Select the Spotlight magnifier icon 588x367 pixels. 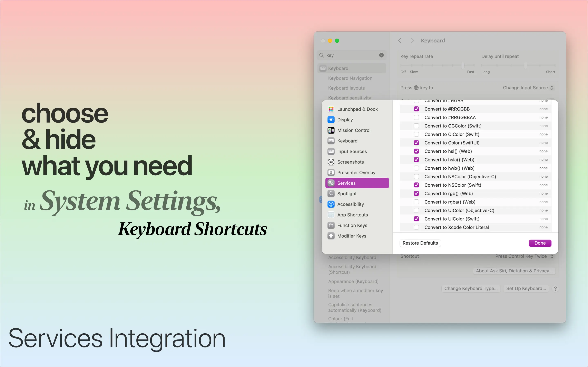331,194
